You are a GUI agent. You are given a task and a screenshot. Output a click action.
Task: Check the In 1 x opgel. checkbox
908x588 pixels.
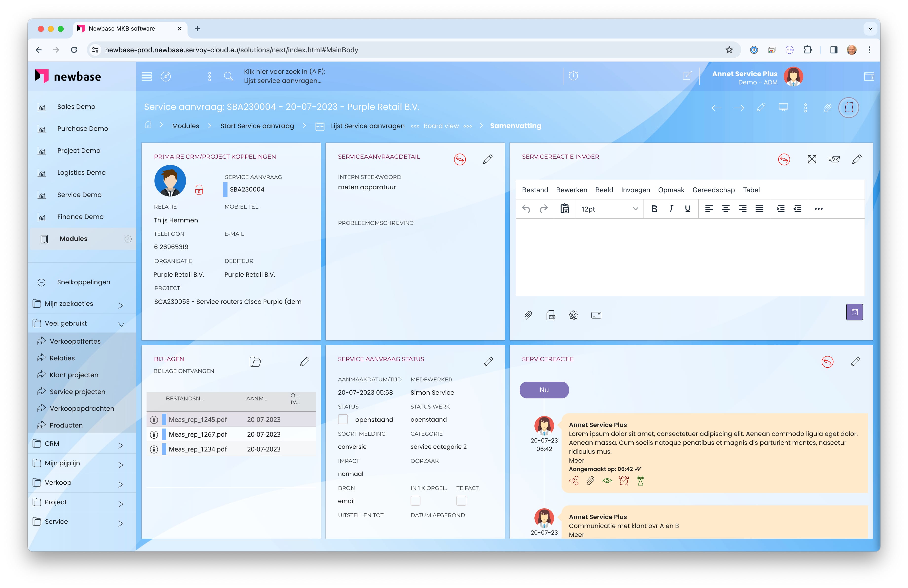(x=415, y=501)
